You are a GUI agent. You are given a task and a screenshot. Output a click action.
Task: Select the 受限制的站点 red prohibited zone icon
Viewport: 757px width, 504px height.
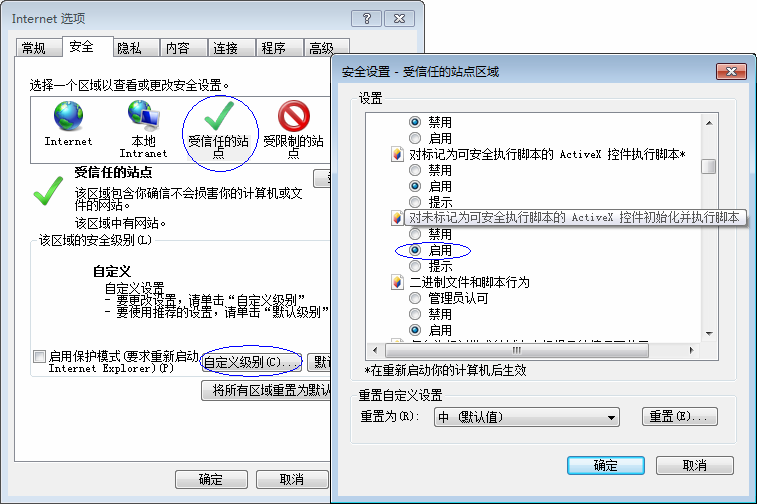[x=294, y=116]
